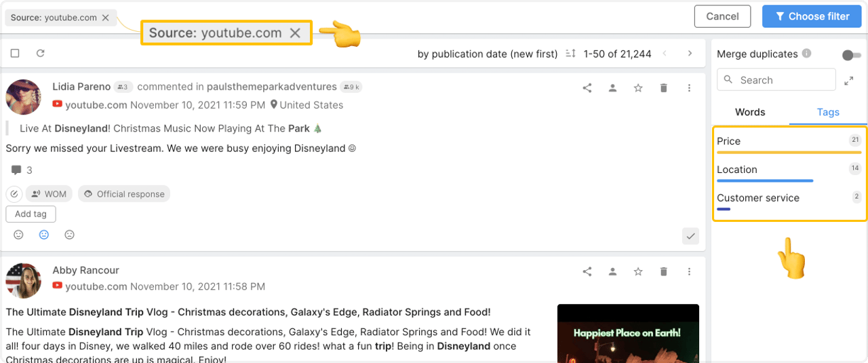Open the sort by publication date dropdown
868x363 pixels.
pos(488,54)
